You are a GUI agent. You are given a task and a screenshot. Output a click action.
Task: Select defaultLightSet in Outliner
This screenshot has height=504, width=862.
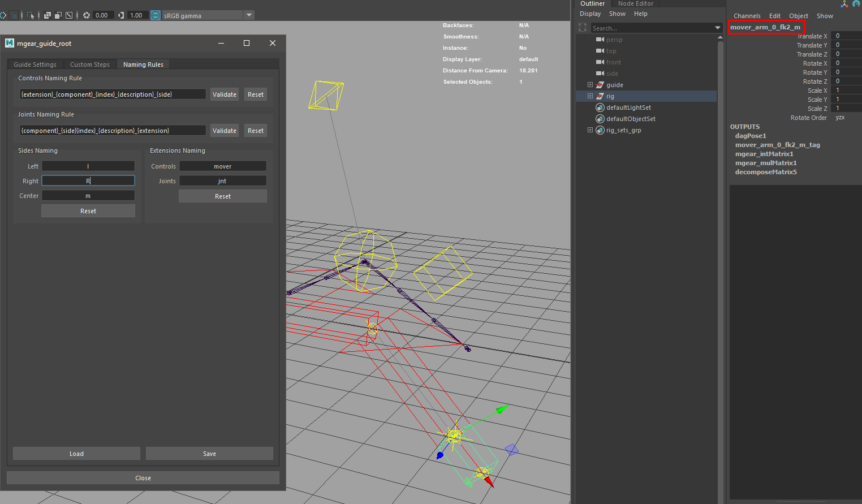point(628,107)
